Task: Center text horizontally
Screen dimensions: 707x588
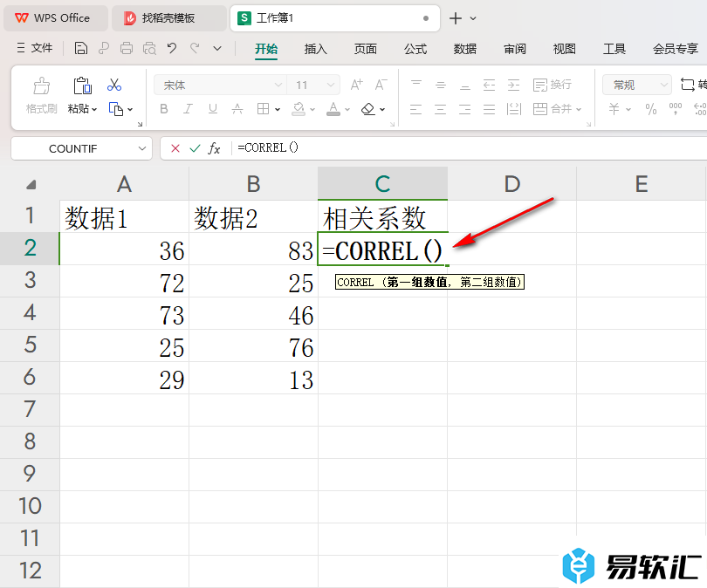Action: [x=441, y=109]
